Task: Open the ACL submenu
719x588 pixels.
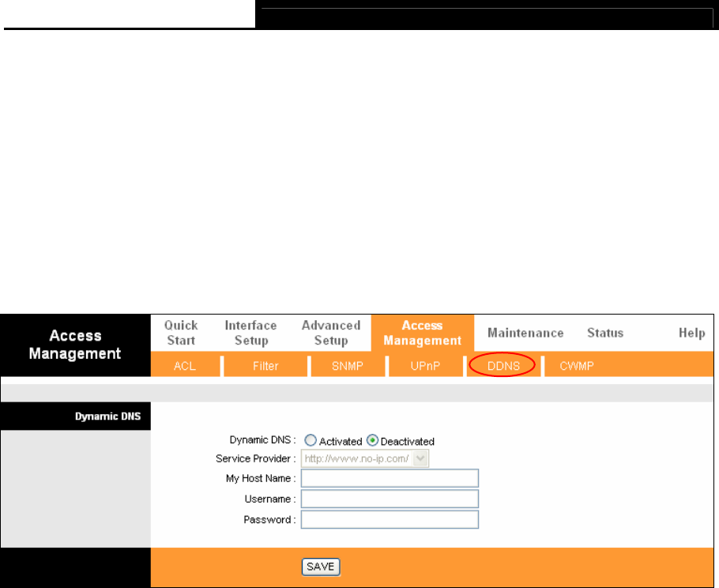Action: (185, 366)
